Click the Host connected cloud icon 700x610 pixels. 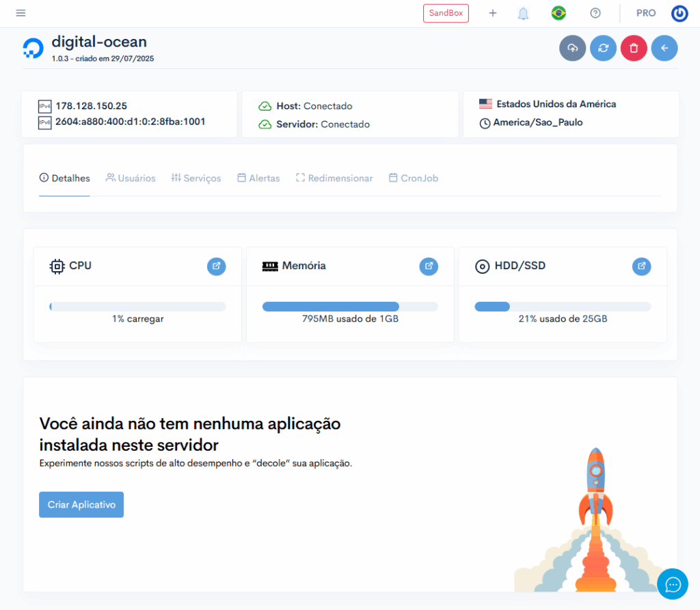coord(265,106)
